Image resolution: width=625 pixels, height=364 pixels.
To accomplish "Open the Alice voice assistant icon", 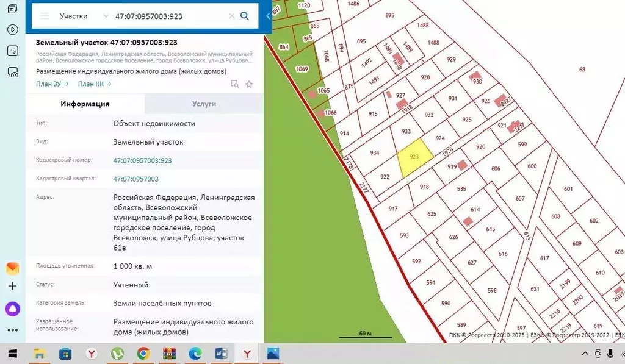I will [13, 309].
